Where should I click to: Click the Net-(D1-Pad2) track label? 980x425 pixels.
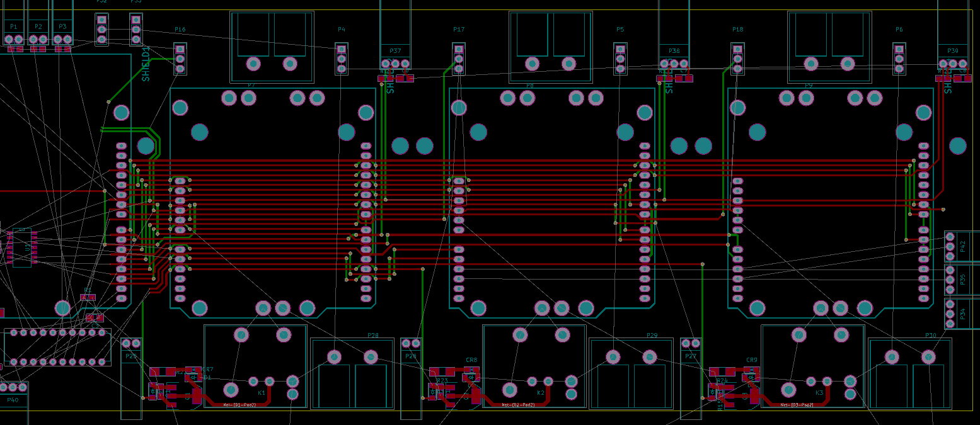pos(241,405)
